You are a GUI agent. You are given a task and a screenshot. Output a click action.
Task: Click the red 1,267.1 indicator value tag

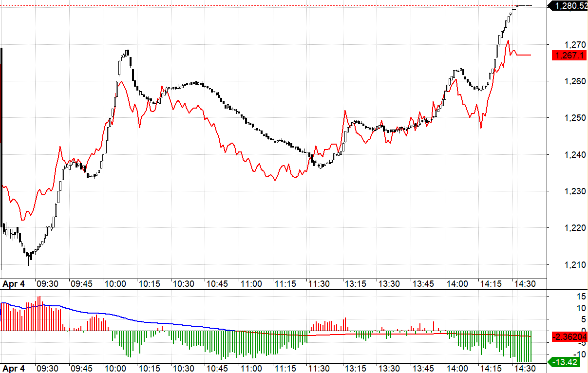tap(568, 56)
